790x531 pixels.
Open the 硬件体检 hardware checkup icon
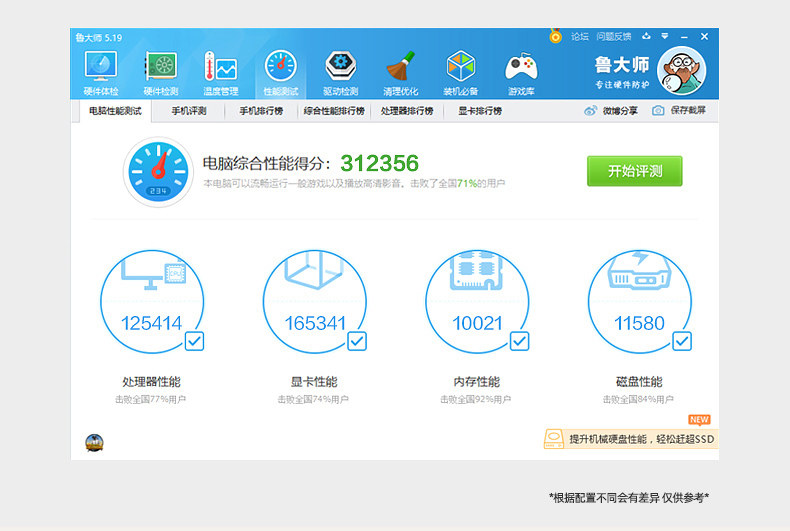coord(101,73)
